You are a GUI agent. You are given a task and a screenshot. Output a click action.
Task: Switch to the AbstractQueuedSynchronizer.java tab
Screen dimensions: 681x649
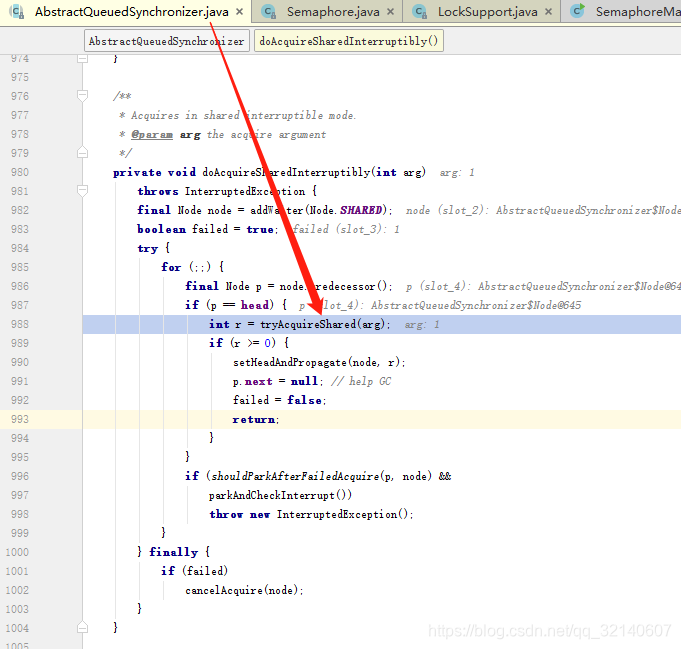132,12
